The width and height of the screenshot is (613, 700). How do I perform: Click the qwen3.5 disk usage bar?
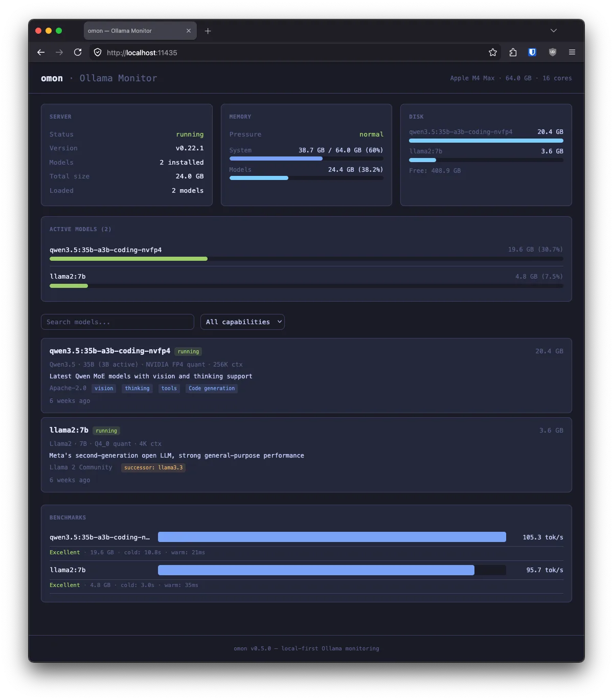point(486,140)
